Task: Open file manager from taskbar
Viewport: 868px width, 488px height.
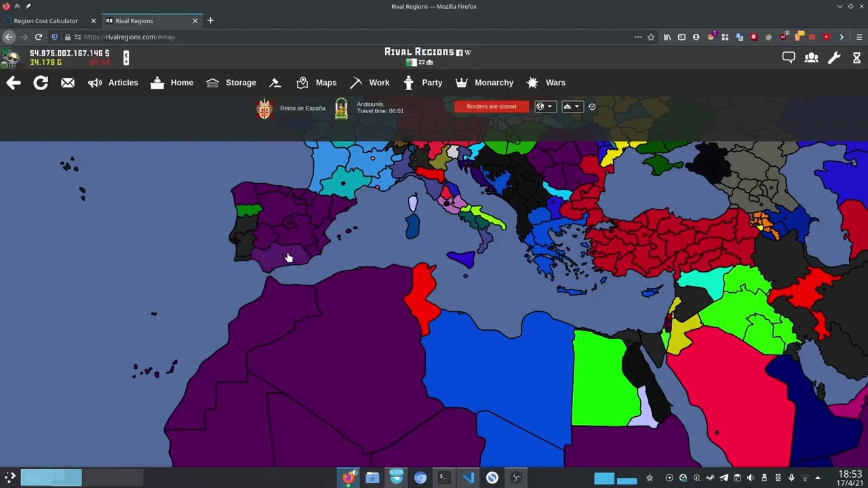Action: click(372, 478)
